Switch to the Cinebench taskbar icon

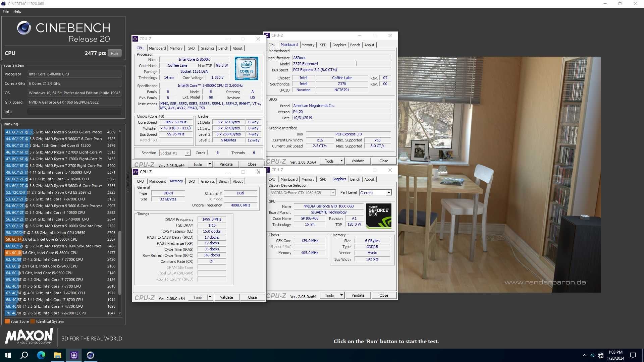91,355
